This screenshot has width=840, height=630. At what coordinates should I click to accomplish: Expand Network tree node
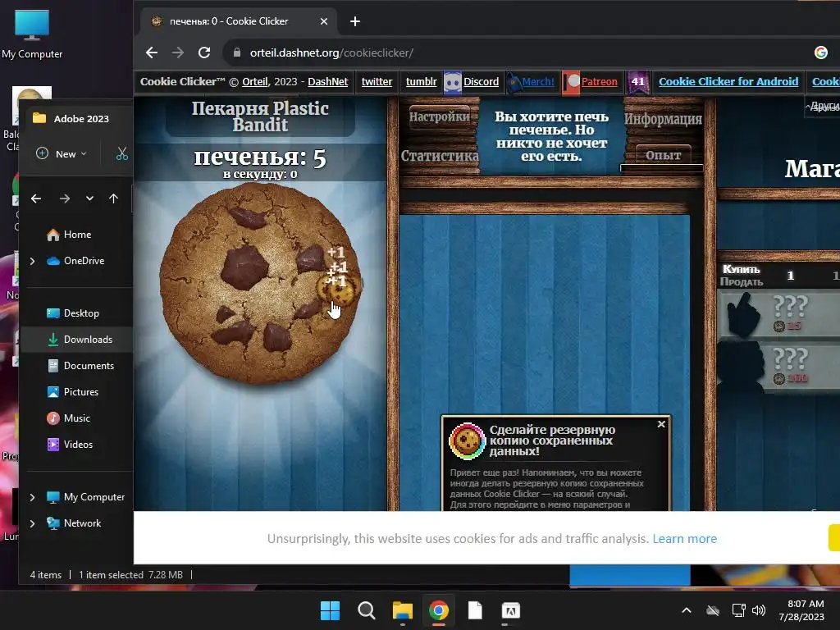pyautogui.click(x=32, y=523)
